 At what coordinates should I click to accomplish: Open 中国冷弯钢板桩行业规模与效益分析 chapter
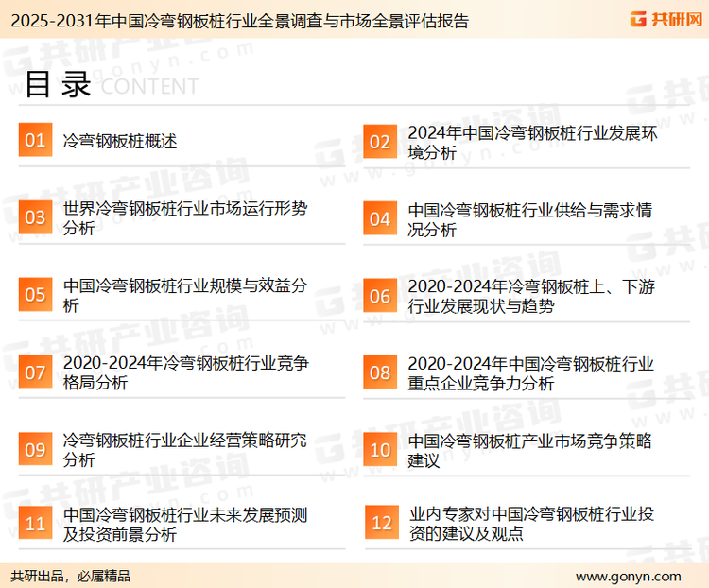pos(184,295)
